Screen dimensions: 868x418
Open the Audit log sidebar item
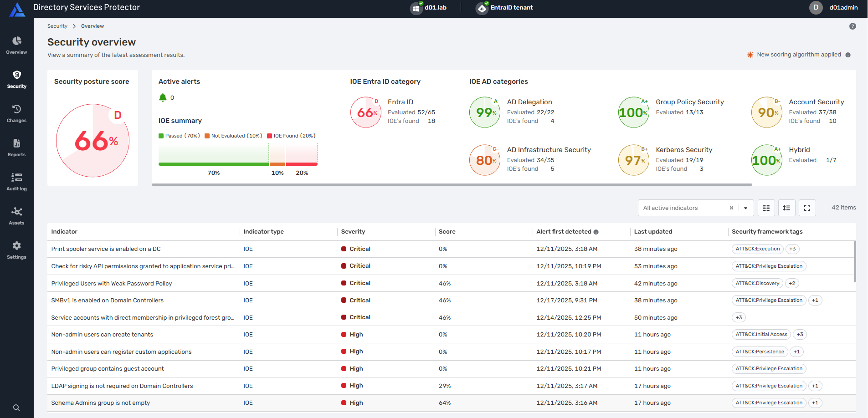pos(16,182)
